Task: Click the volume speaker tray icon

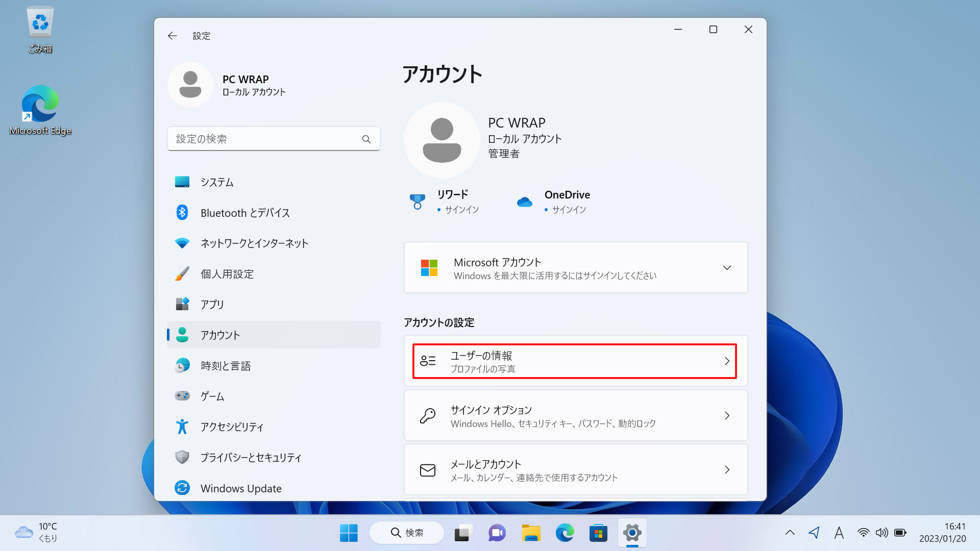Action: pos(881,533)
